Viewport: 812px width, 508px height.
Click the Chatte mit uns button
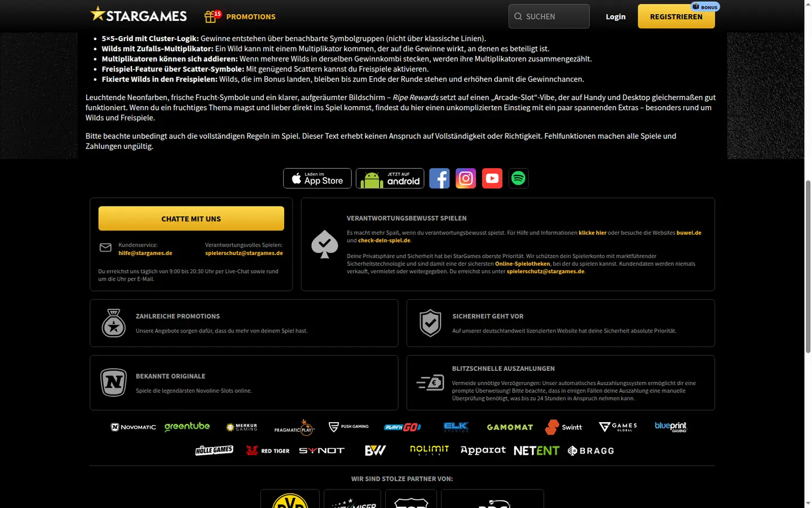tap(191, 218)
